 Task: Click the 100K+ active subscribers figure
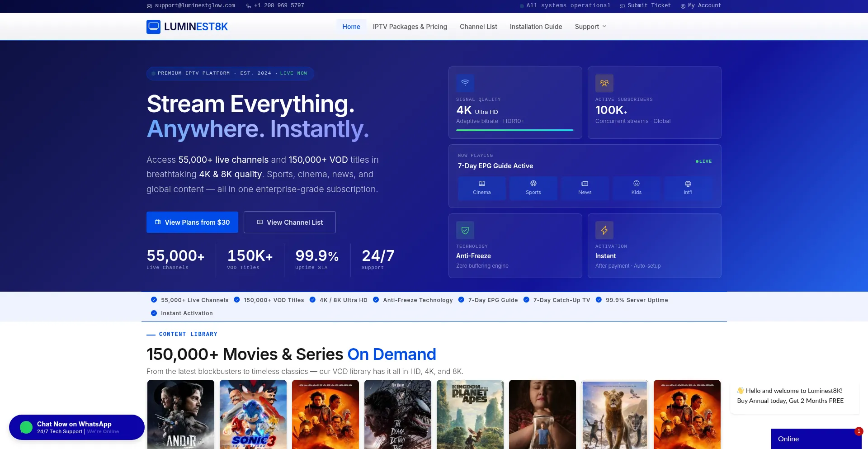tap(611, 110)
